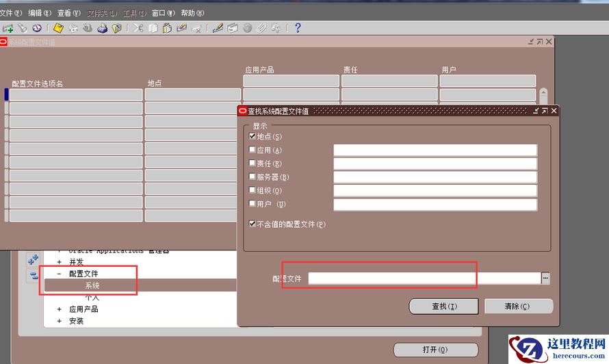Click the Close Form folder icon
Image resolution: width=609 pixels, height=364 pixels.
point(116,28)
